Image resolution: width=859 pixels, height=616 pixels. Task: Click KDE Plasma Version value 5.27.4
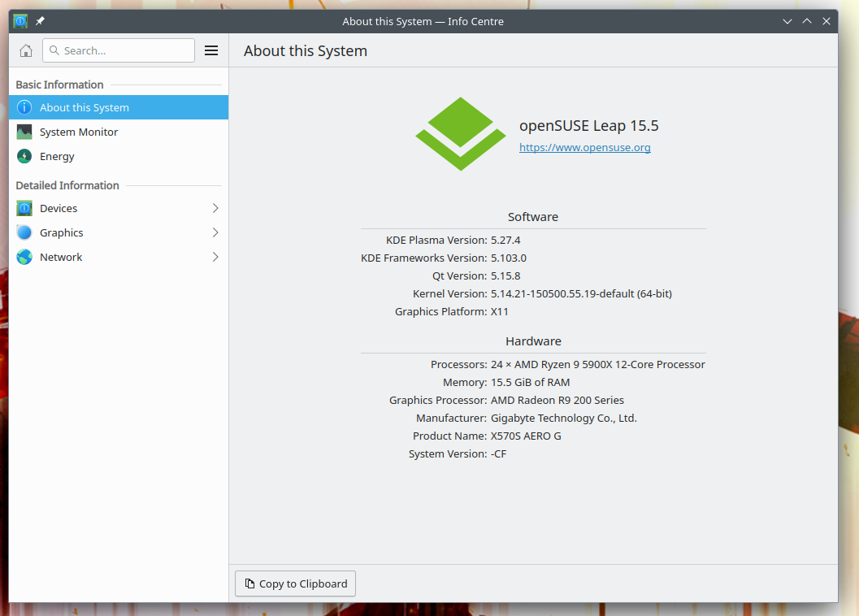click(505, 240)
